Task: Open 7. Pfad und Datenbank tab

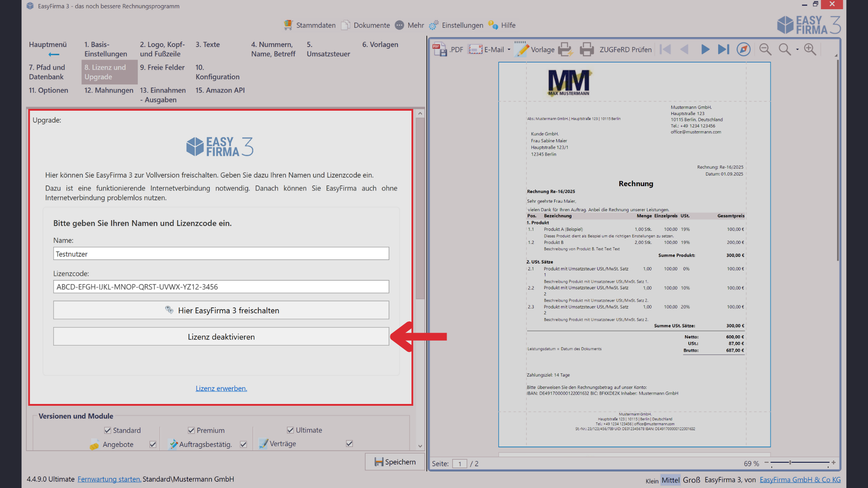Action: [47, 72]
